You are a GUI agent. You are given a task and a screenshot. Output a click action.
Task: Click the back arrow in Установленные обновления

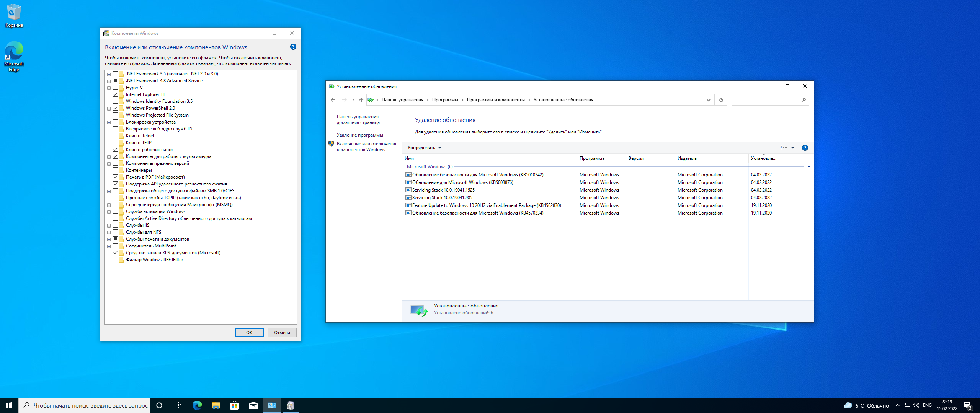pyautogui.click(x=333, y=100)
